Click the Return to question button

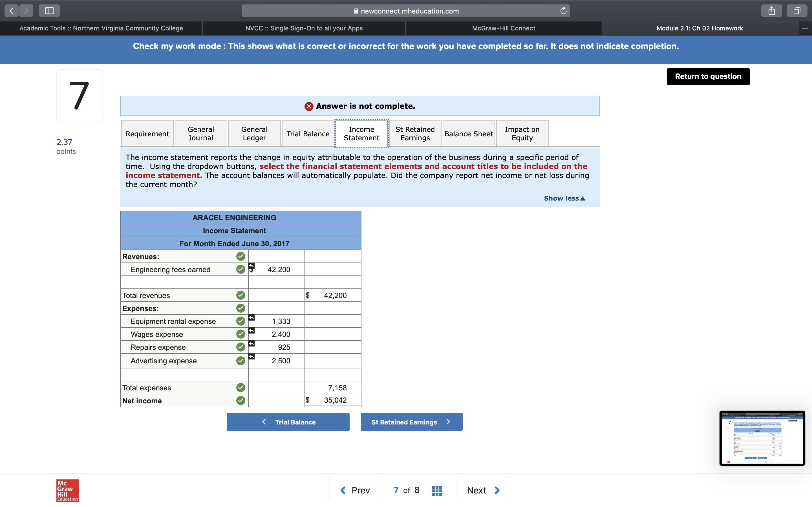tap(708, 76)
